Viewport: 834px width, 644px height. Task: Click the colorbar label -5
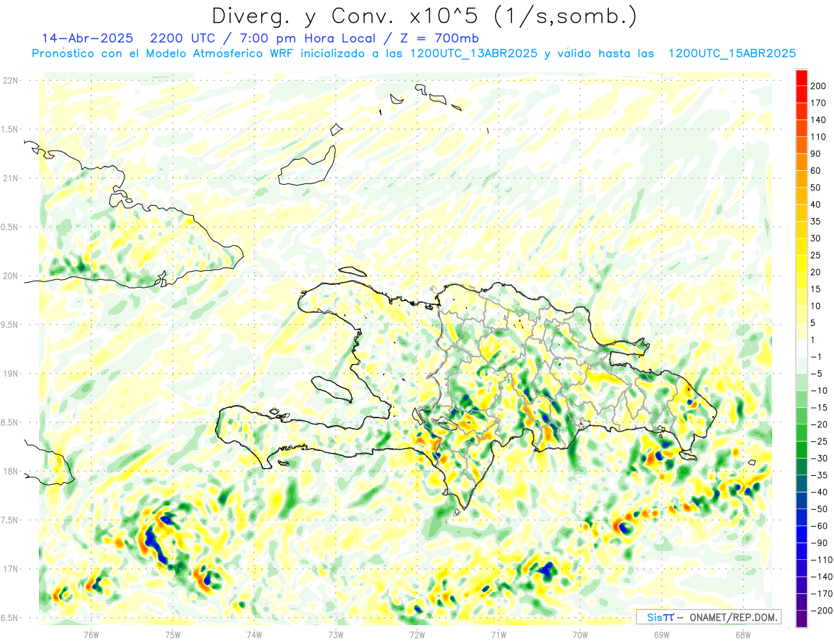pyautogui.click(x=817, y=374)
